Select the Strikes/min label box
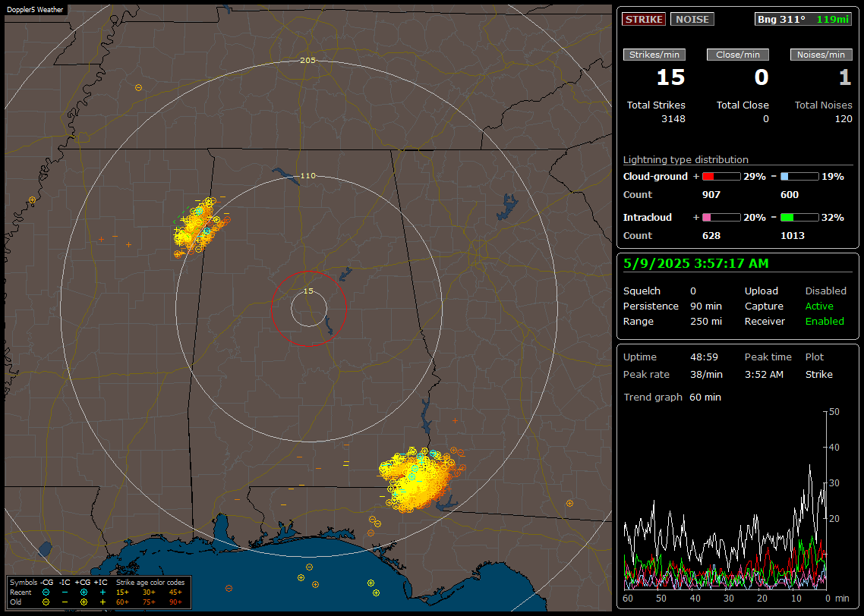The width and height of the screenshot is (864, 616). tap(654, 55)
